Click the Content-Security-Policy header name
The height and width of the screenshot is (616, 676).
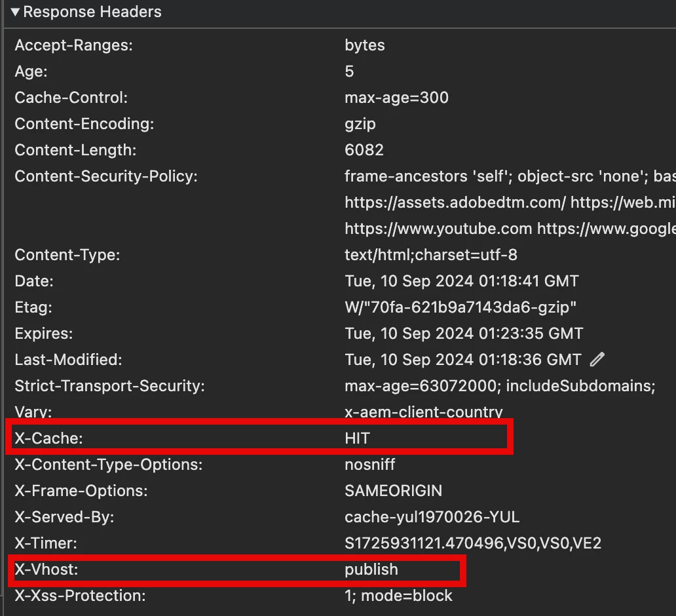pos(106,176)
